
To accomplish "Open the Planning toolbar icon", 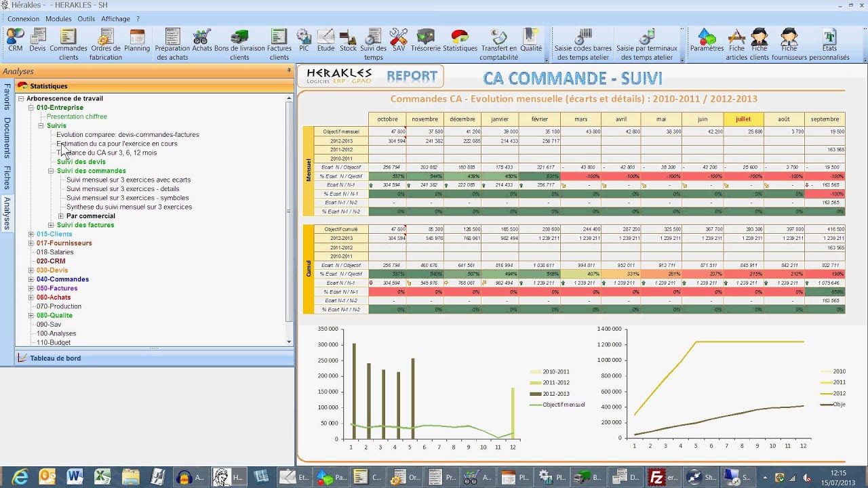I will [x=137, y=41].
